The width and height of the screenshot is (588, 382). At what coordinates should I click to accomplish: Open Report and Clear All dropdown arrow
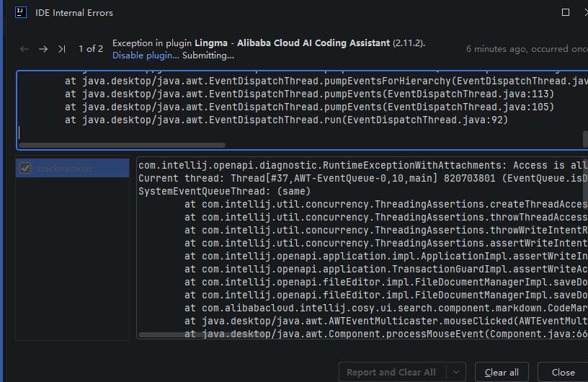click(456, 372)
